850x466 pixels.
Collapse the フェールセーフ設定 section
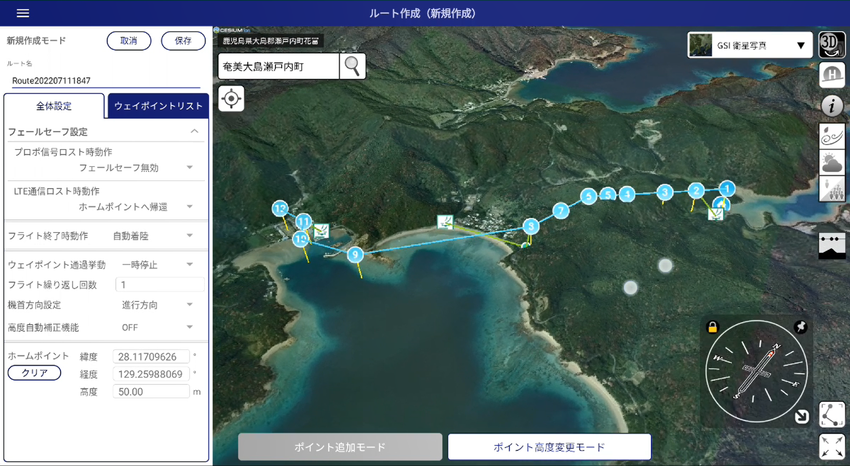click(x=194, y=132)
